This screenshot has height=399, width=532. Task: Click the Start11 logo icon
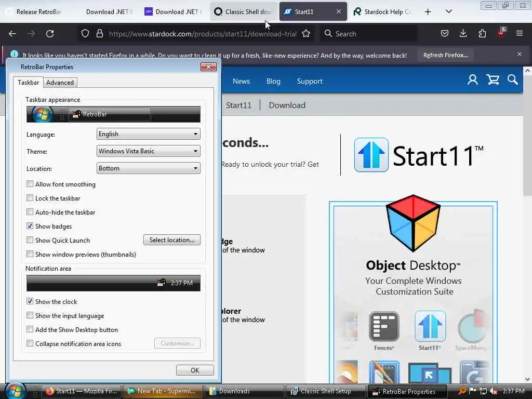pos(371,155)
